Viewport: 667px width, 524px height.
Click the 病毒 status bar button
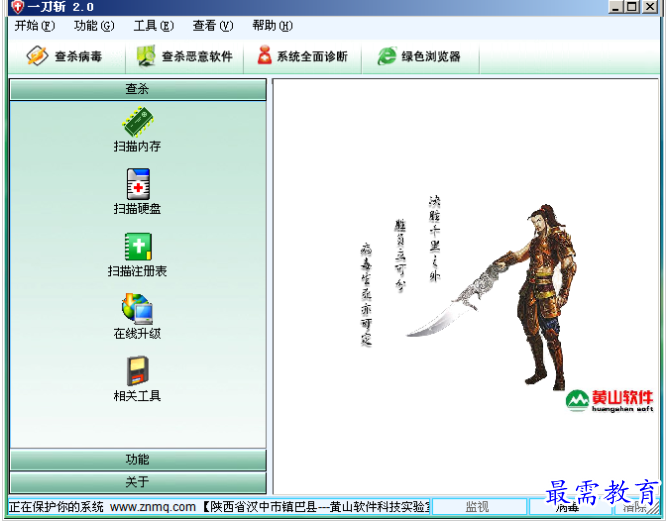(570, 507)
